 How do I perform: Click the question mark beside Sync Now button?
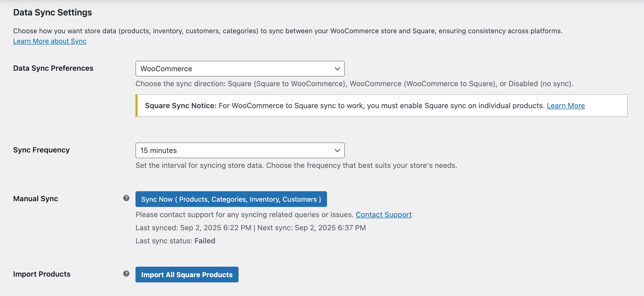(x=126, y=198)
